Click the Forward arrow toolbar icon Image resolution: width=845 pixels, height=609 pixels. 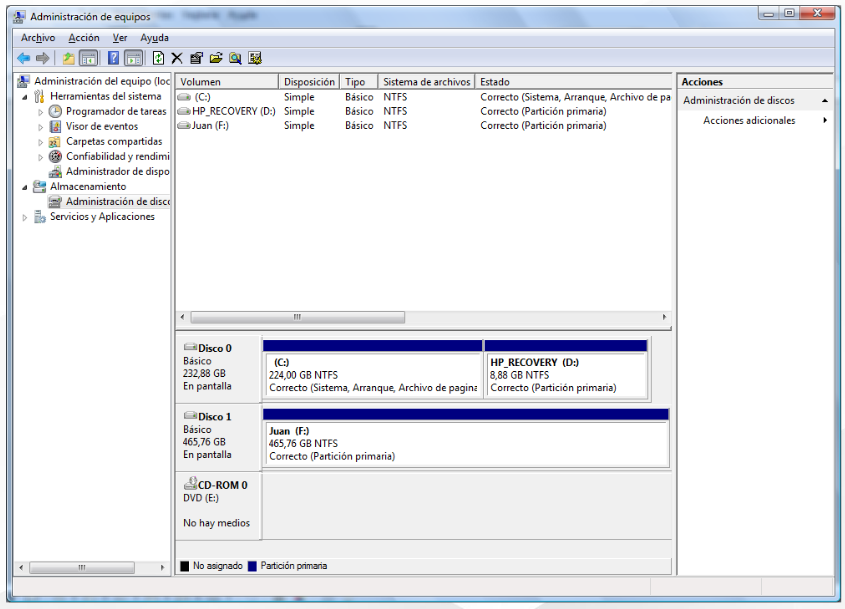point(43,58)
